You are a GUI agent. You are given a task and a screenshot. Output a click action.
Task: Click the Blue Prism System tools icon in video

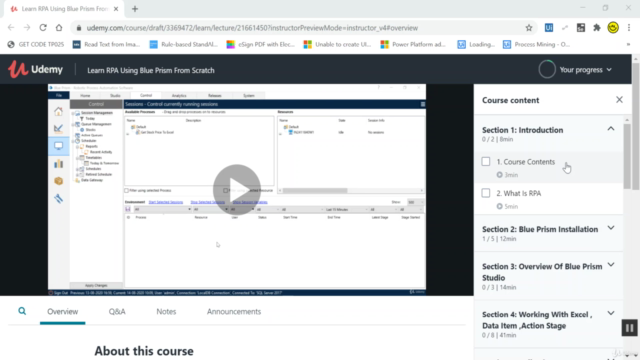(58, 198)
